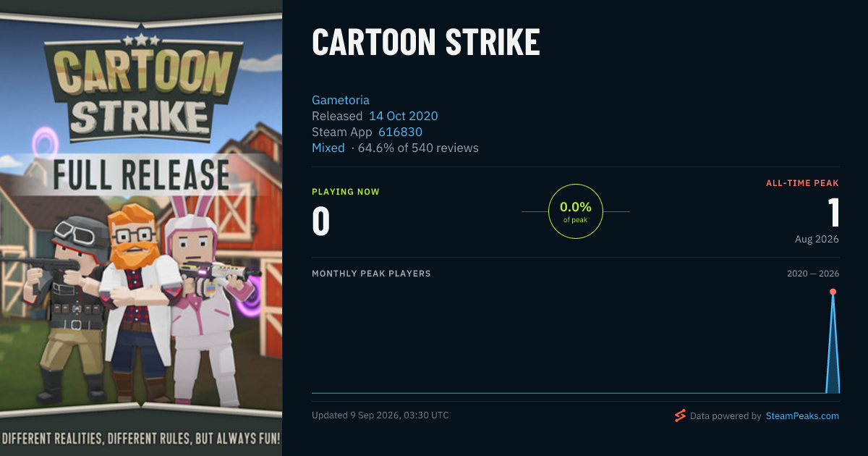868x456 pixels.
Task: Click the red peak marker on chart
Action: (x=833, y=292)
